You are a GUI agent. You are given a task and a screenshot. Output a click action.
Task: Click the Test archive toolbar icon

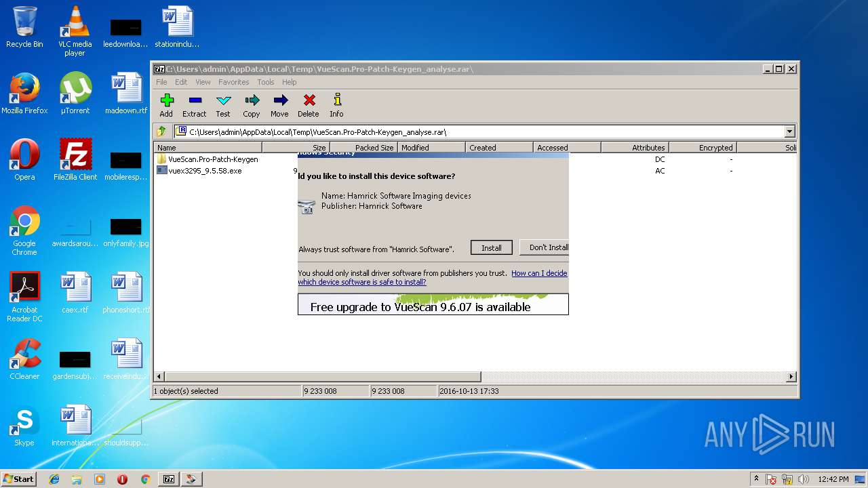pyautogui.click(x=223, y=106)
